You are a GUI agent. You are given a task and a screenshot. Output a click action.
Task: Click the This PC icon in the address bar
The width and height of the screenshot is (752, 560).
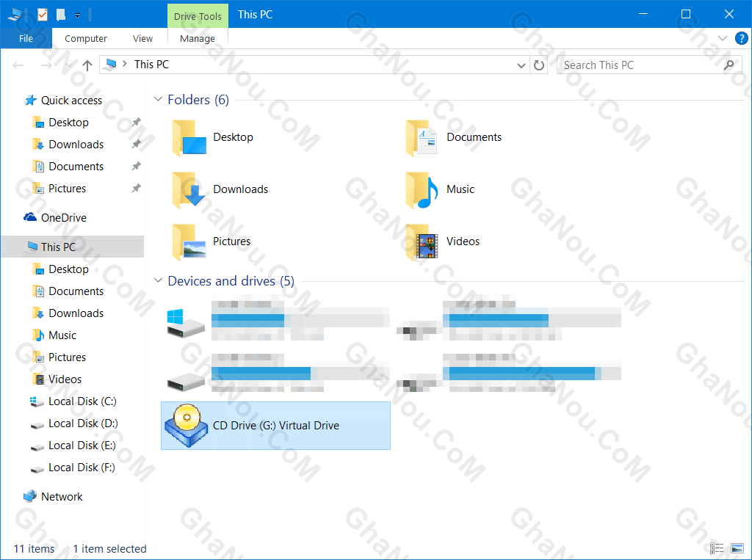[111, 65]
